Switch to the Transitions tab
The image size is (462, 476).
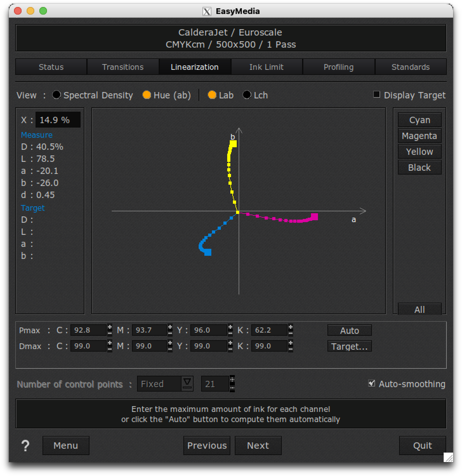pyautogui.click(x=123, y=67)
